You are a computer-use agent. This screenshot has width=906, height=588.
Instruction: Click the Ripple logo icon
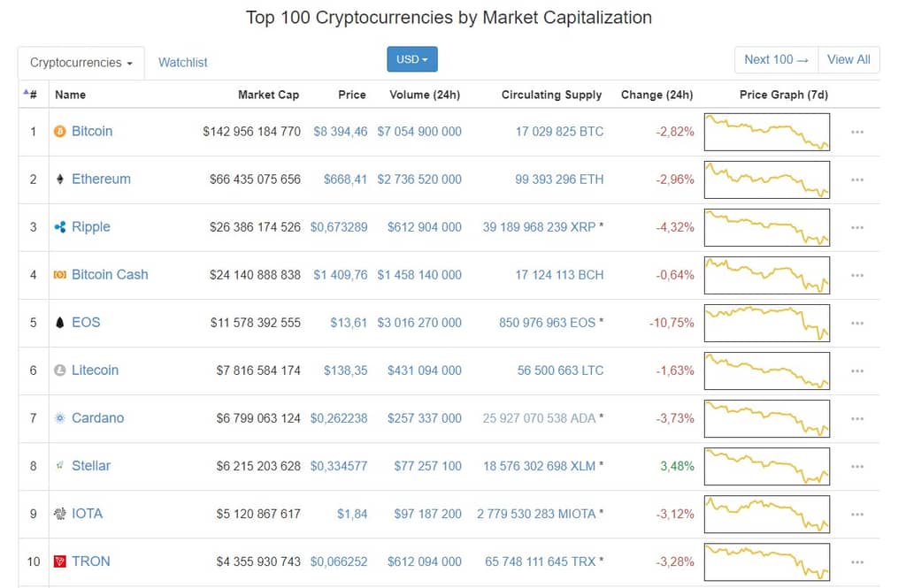point(59,227)
